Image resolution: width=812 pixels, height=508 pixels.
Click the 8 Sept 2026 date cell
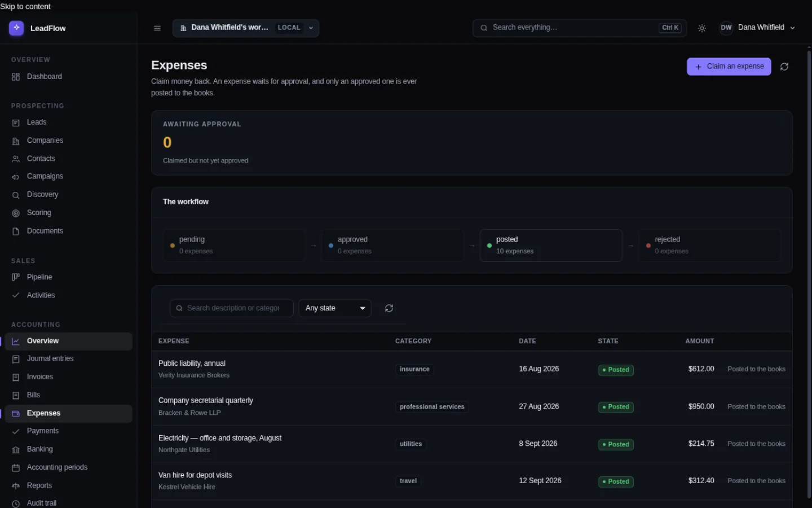point(538,444)
